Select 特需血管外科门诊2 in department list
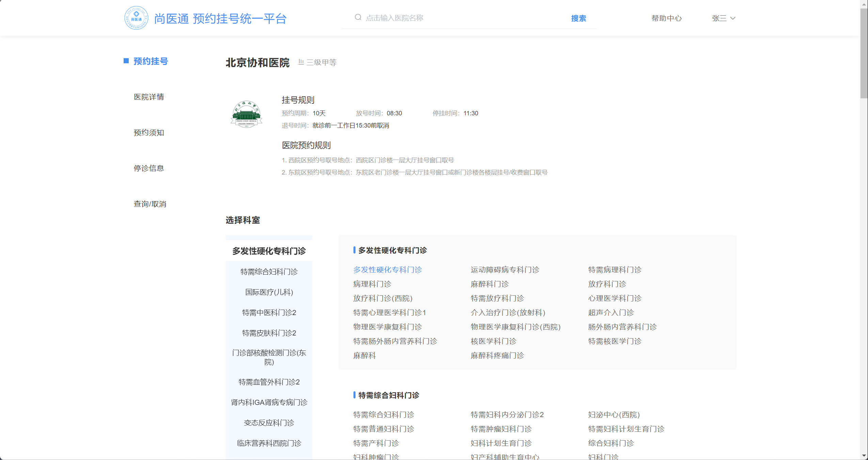Viewport: 868px width, 460px height. coord(269,382)
